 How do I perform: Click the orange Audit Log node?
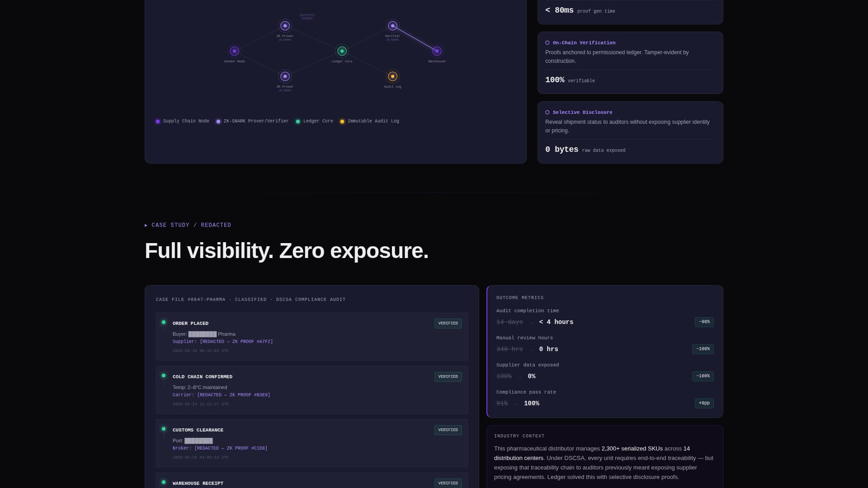pos(392,76)
